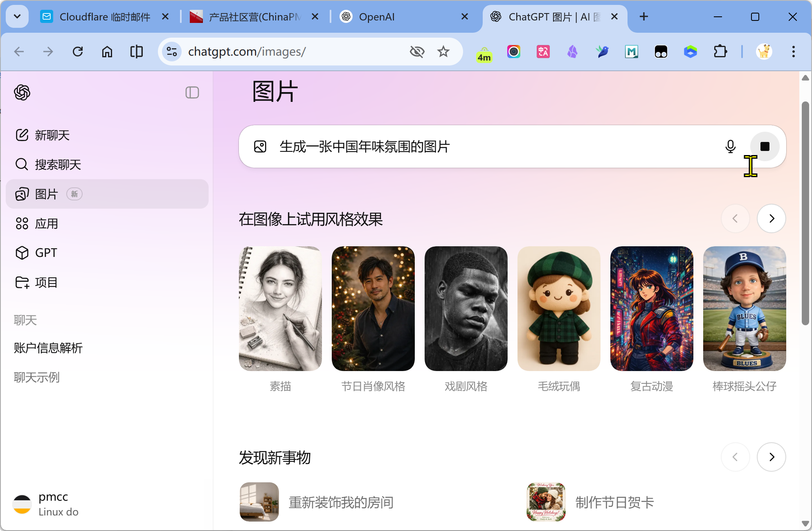Click the voice input microphone icon

click(730, 146)
